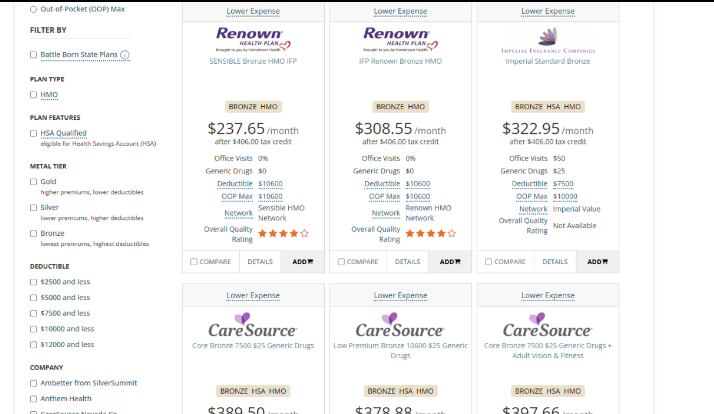Open the SENSIBLE Bronze HMO IFP plan link
Screen dimensions: 714x414
coord(253,61)
